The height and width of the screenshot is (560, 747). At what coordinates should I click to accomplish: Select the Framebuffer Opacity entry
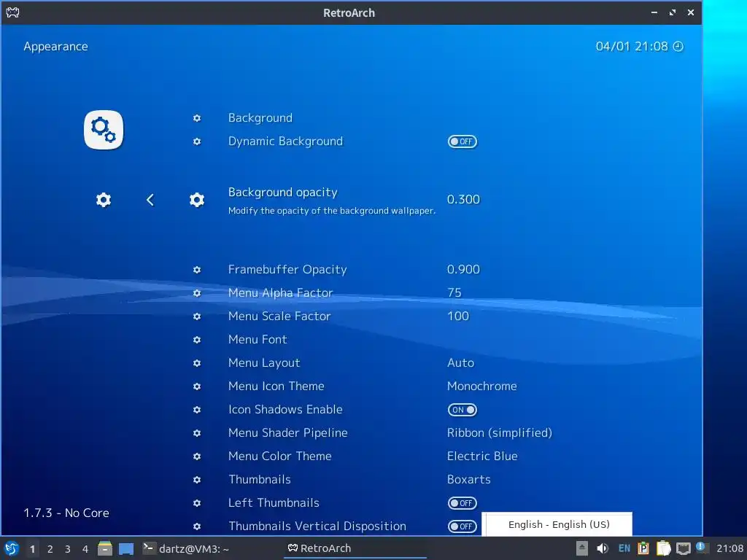click(x=287, y=270)
